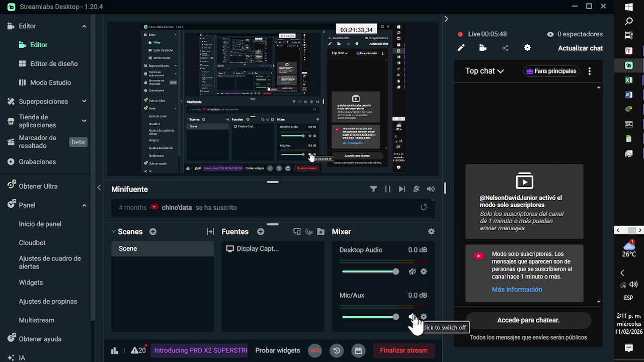Collapse the chat panel with the arrow
644x362 pixels.
pyautogui.click(x=446, y=19)
